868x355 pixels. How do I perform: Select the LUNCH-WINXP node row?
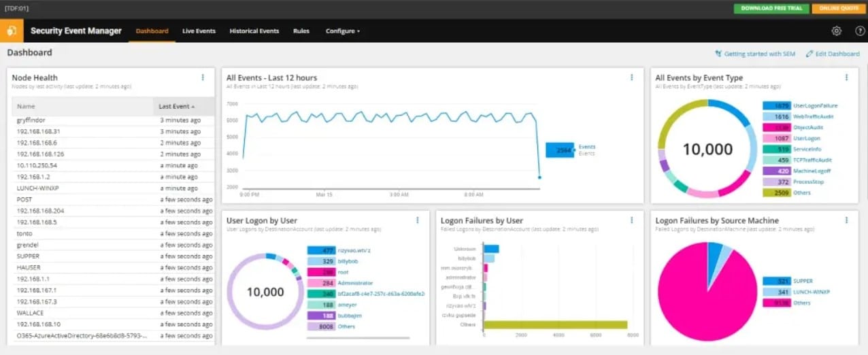pos(114,188)
